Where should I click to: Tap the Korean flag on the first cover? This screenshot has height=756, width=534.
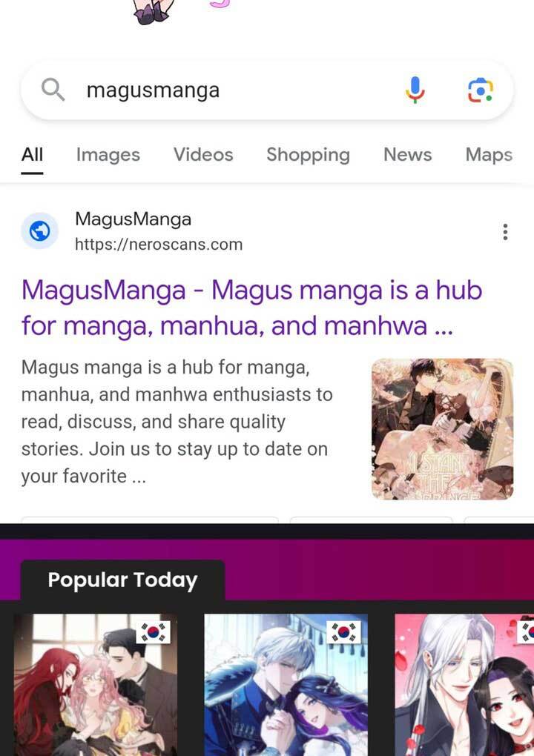(154, 631)
